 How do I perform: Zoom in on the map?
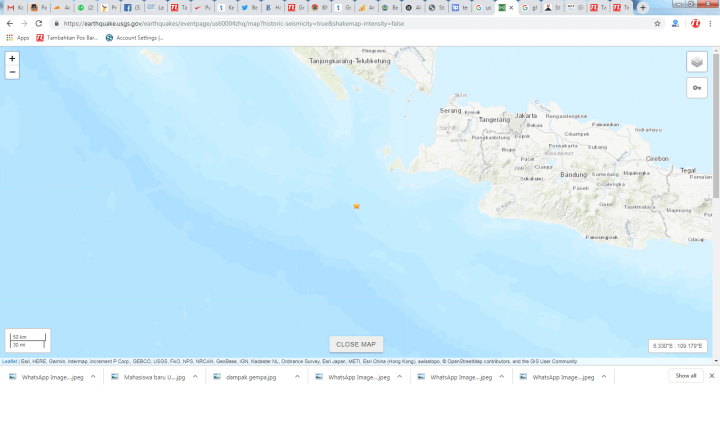[12, 59]
